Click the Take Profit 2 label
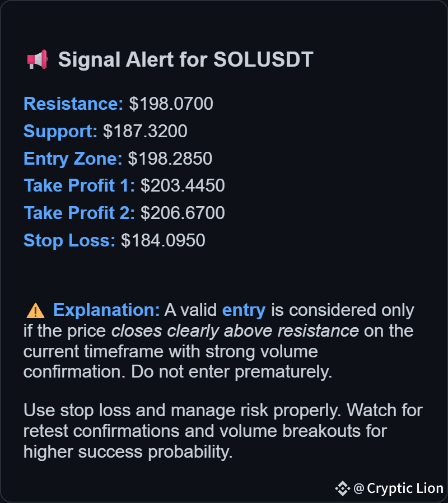 click(x=79, y=213)
